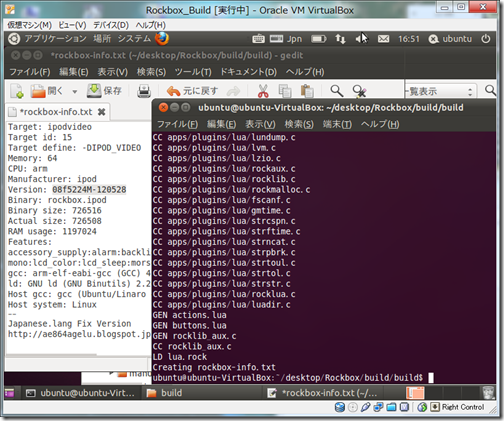The width and height of the screenshot is (504, 421).
Task: Close the rockbox-info.txt tab
Action: pos(102,112)
